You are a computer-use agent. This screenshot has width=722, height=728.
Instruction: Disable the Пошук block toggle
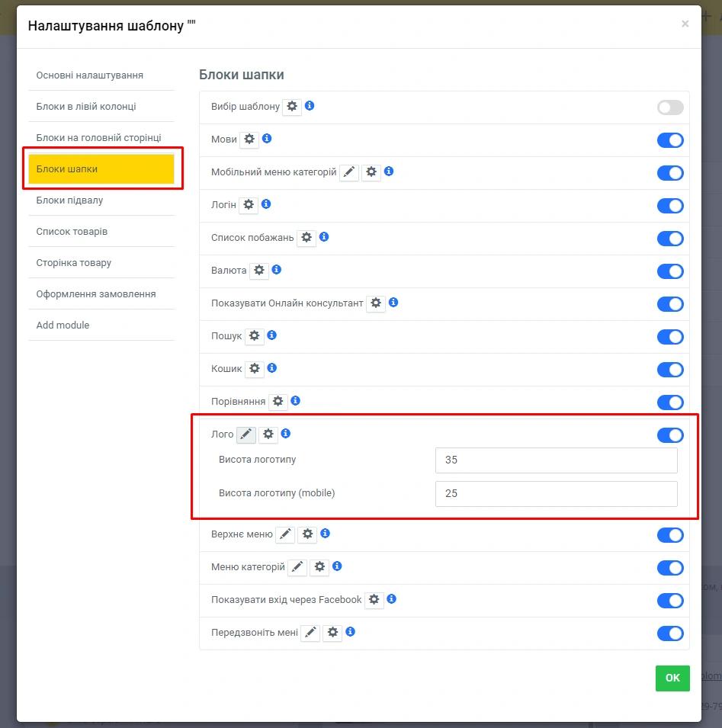[670, 337]
